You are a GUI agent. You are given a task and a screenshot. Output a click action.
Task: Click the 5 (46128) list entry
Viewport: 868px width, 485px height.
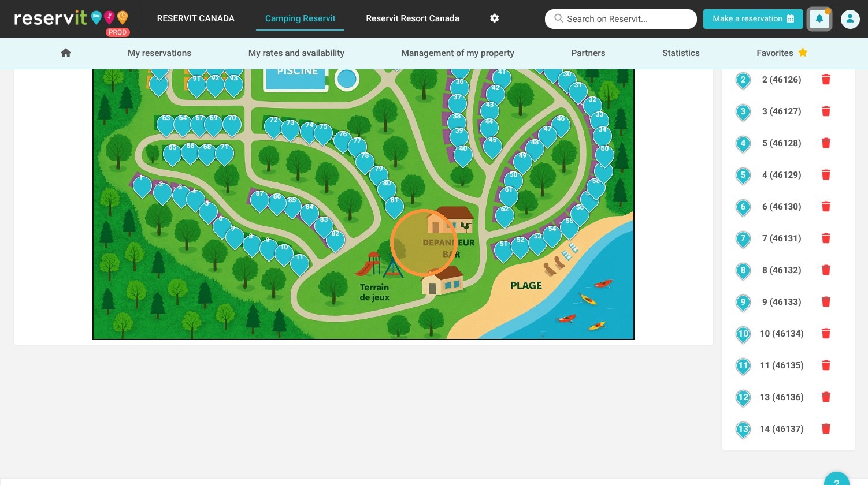[x=781, y=143]
